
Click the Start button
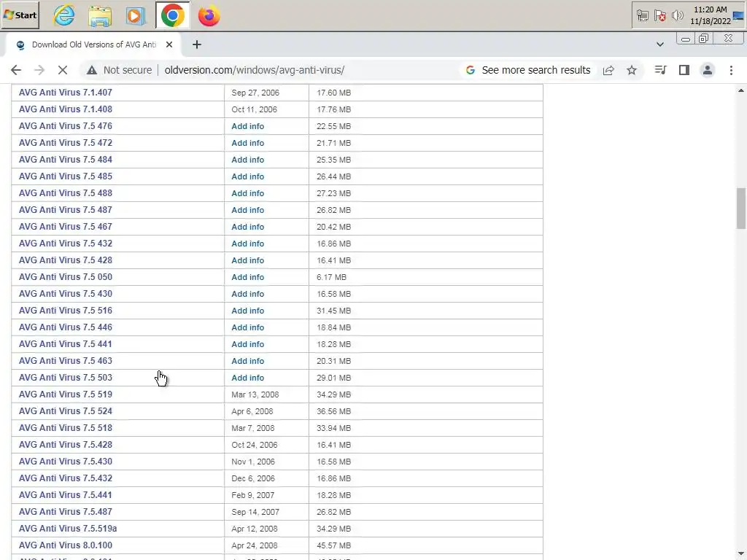[x=20, y=15]
